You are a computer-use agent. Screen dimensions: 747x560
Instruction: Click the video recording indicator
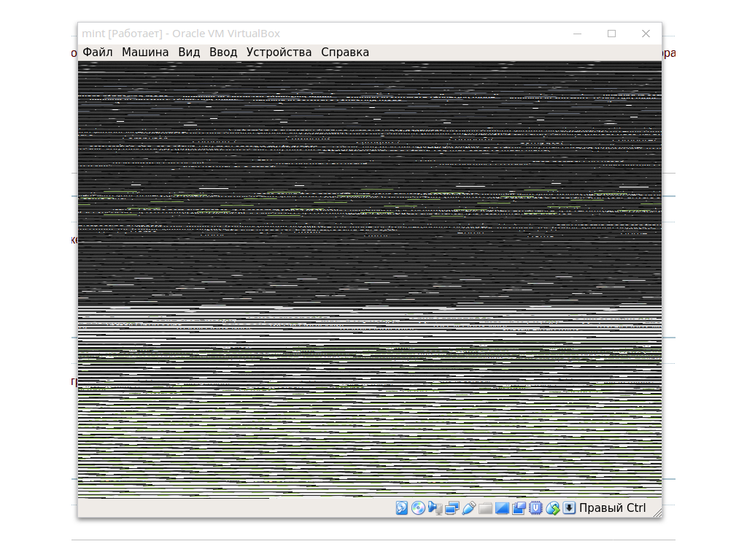click(519, 508)
